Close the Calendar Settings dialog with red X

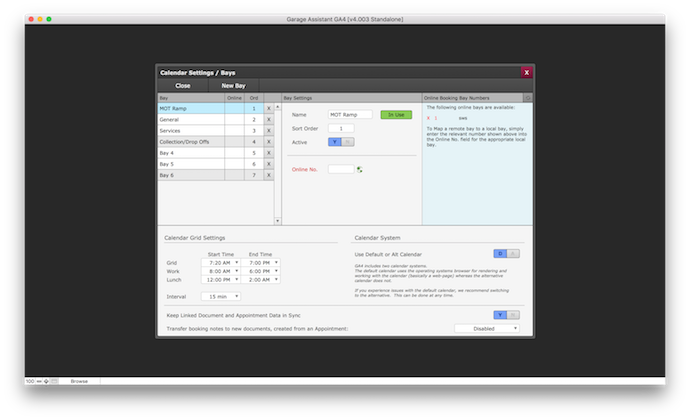(527, 72)
